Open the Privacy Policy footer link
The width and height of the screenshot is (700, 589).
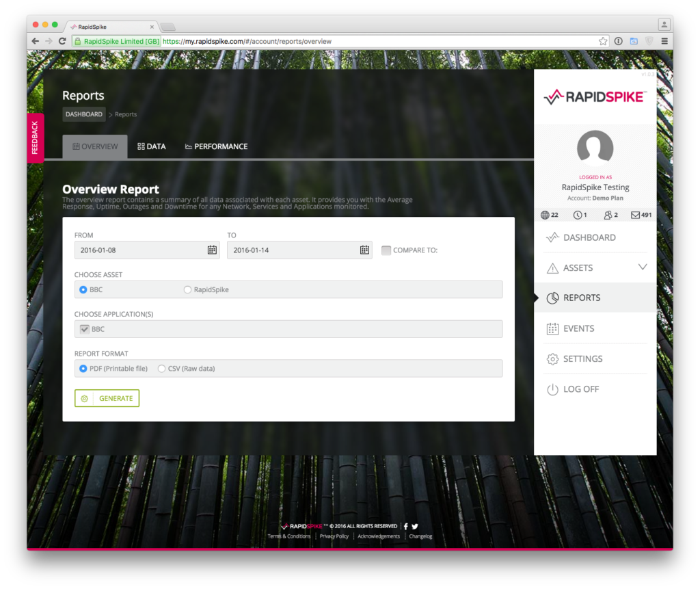coord(334,536)
